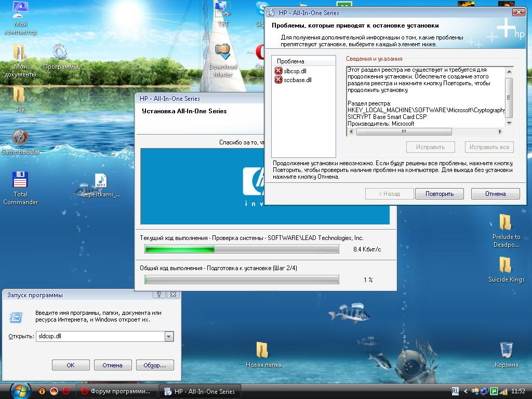Click the Исправить button

pyautogui.click(x=430, y=147)
